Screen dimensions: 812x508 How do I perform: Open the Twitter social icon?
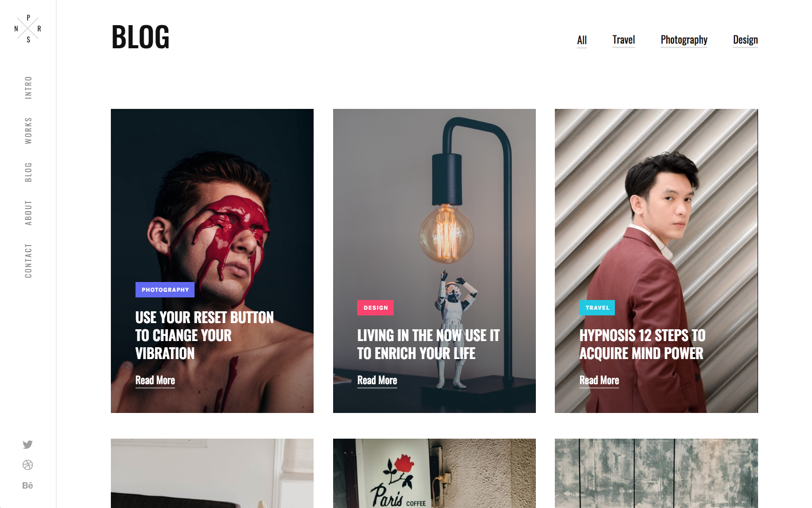point(28,444)
